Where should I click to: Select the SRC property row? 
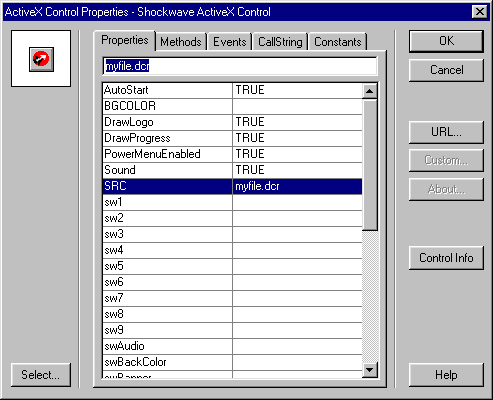click(x=232, y=186)
